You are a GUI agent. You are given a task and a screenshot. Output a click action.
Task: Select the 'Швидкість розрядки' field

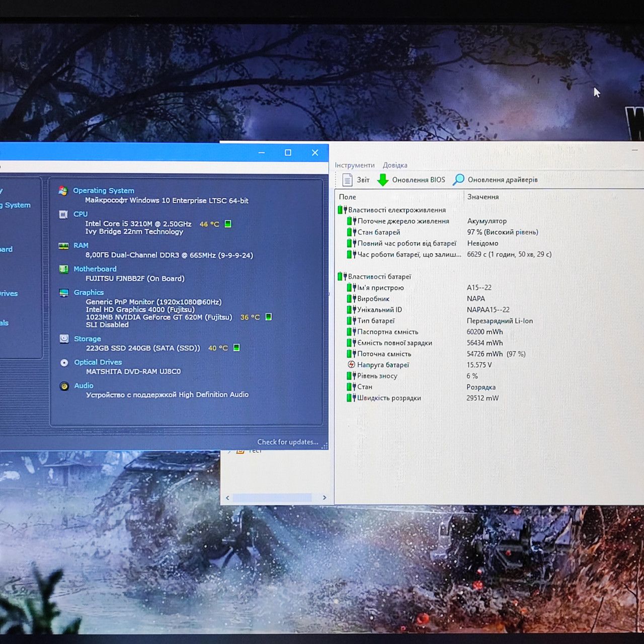coord(389,398)
